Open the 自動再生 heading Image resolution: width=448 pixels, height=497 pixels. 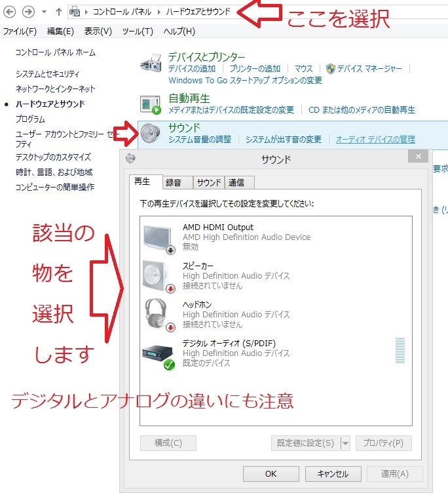coord(189,98)
